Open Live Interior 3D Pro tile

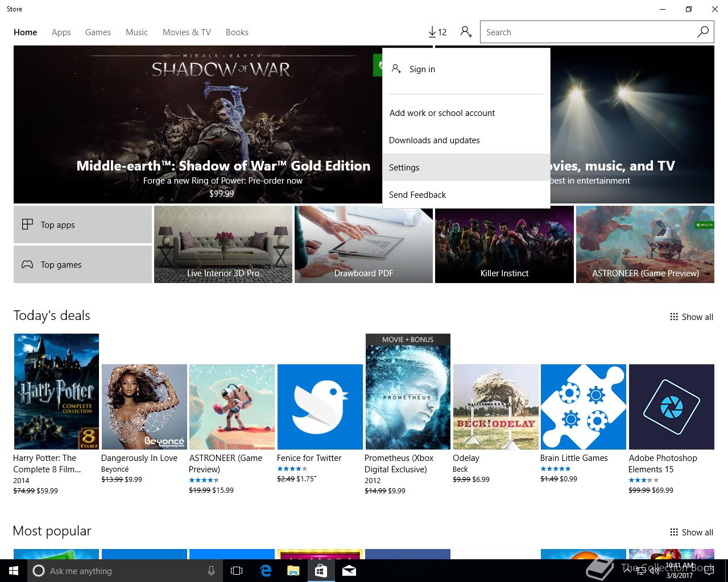[223, 244]
